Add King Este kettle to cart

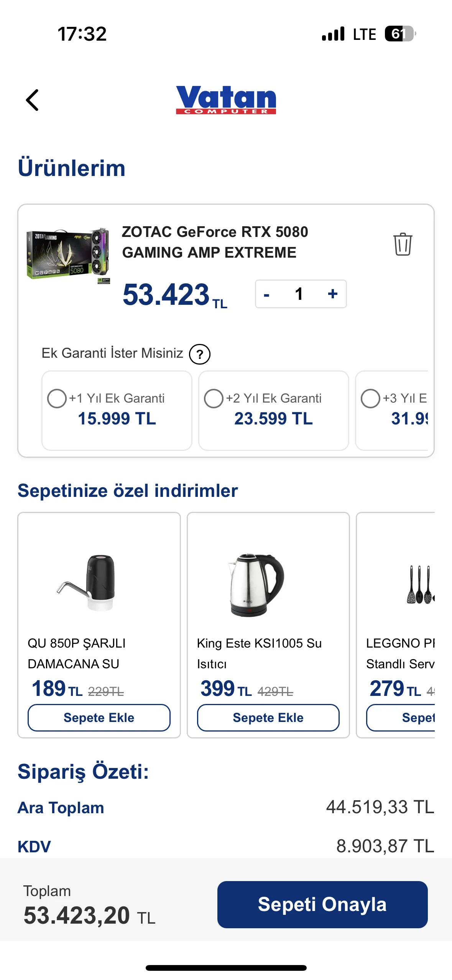coord(268,717)
